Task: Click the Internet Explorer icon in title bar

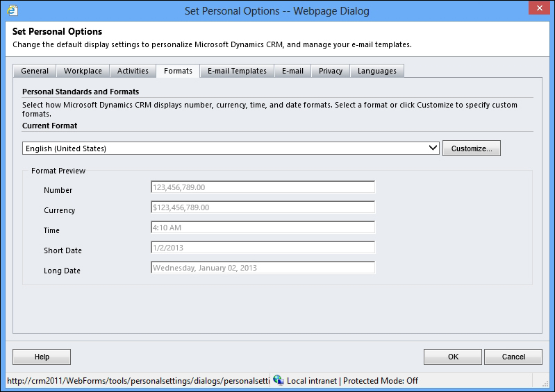Action: pyautogui.click(x=11, y=11)
